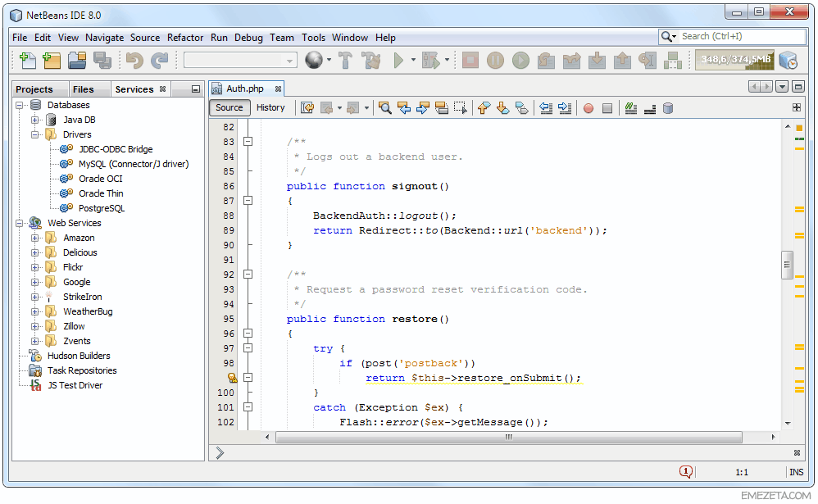The image size is (818, 504).
Task: Click the Next Bookmark icon
Action: pos(503,108)
